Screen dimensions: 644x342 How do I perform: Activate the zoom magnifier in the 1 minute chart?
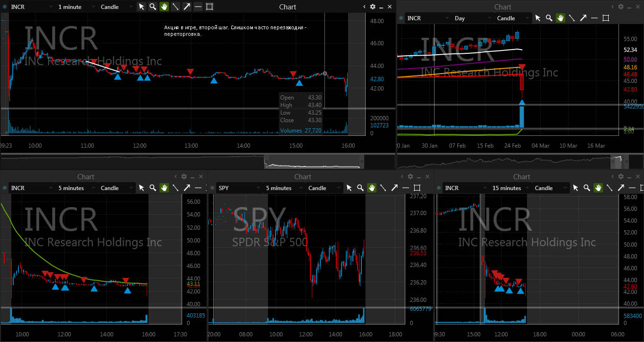coord(153,7)
